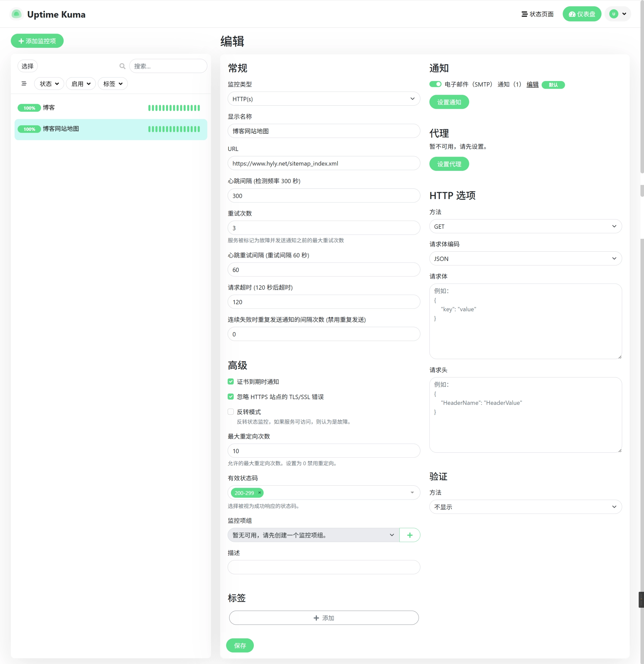Image resolution: width=644 pixels, height=664 pixels.
Task: Open the 监控类型 HTTP(s) dropdown
Action: 324,99
